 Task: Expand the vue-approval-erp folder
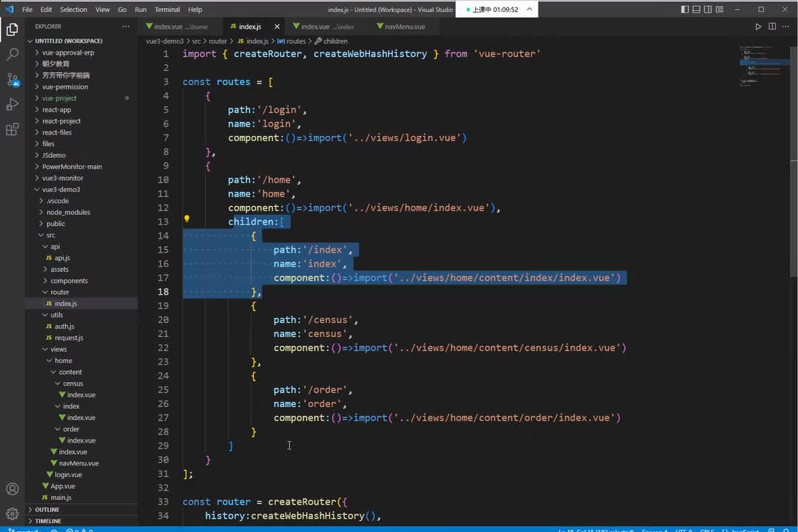[x=68, y=52]
